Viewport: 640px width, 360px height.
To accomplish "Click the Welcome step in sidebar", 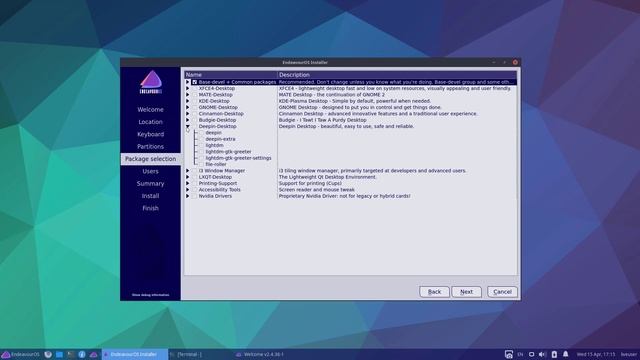I will pyautogui.click(x=150, y=109).
